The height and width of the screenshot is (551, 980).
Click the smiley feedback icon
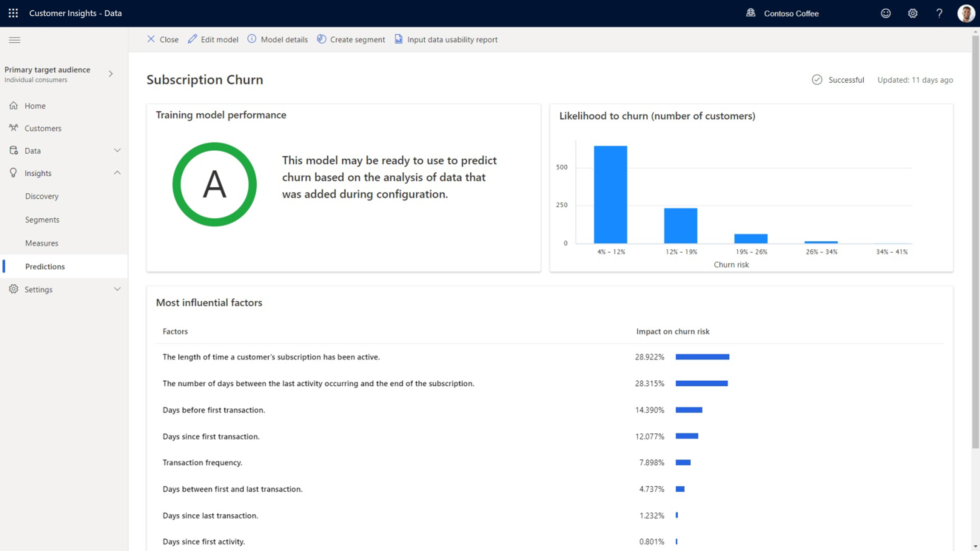886,13
